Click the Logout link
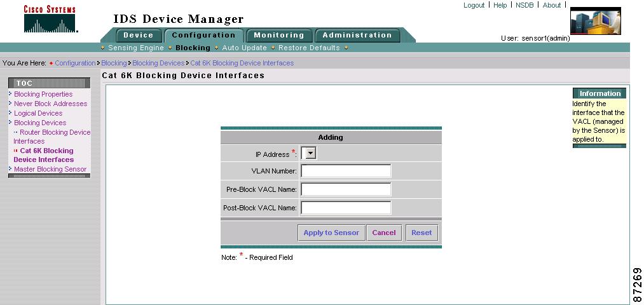Image resolution: width=644 pixels, height=305 pixels. [474, 5]
